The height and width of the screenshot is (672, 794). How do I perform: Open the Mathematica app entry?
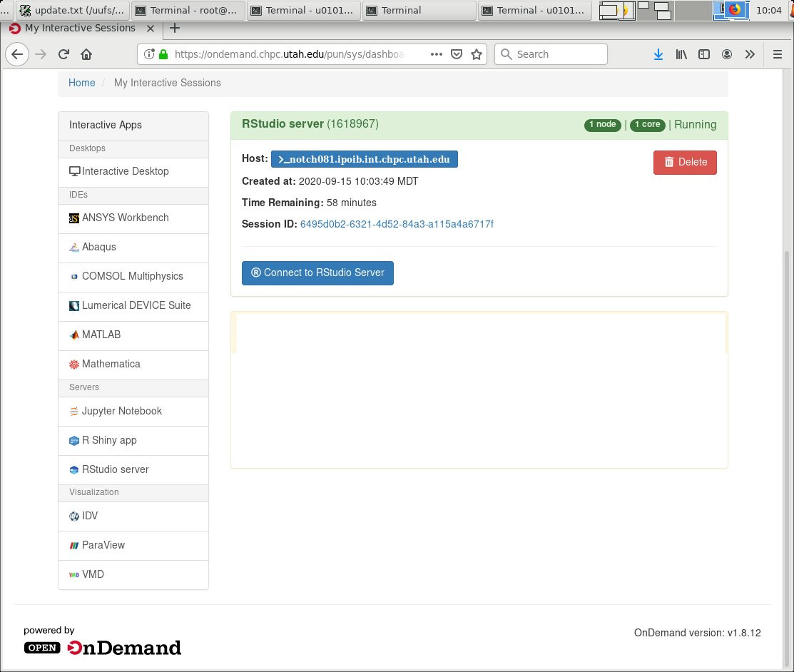(133, 365)
